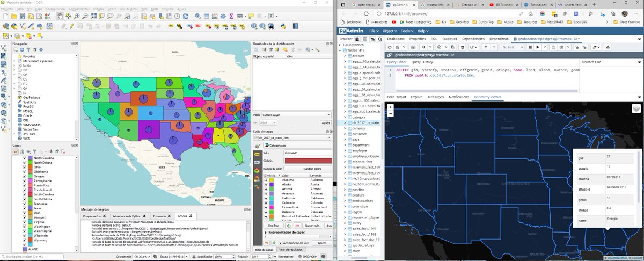Click the Ayuda button in identify panel
Screen dimensions: 644x261
click(325, 122)
